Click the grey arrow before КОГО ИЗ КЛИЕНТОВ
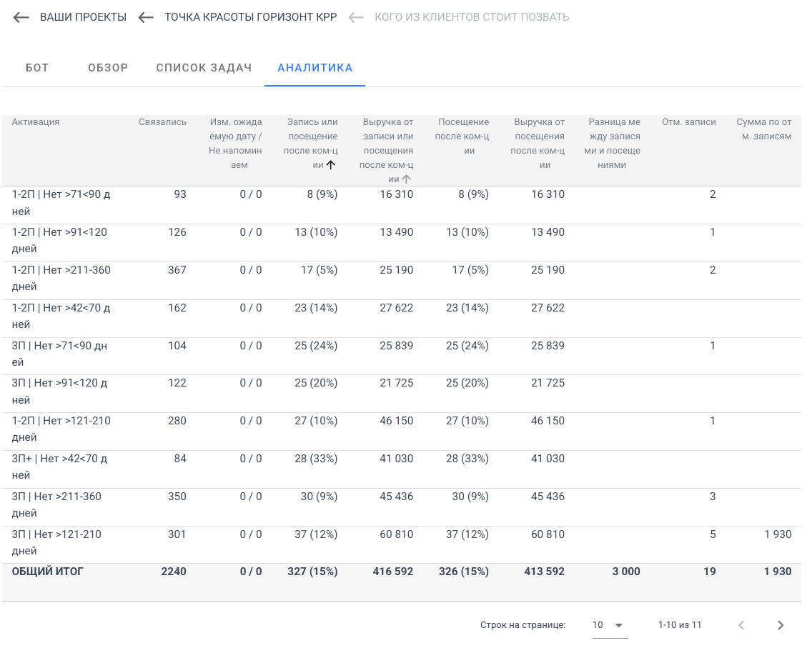The width and height of the screenshot is (812, 648). click(x=356, y=18)
